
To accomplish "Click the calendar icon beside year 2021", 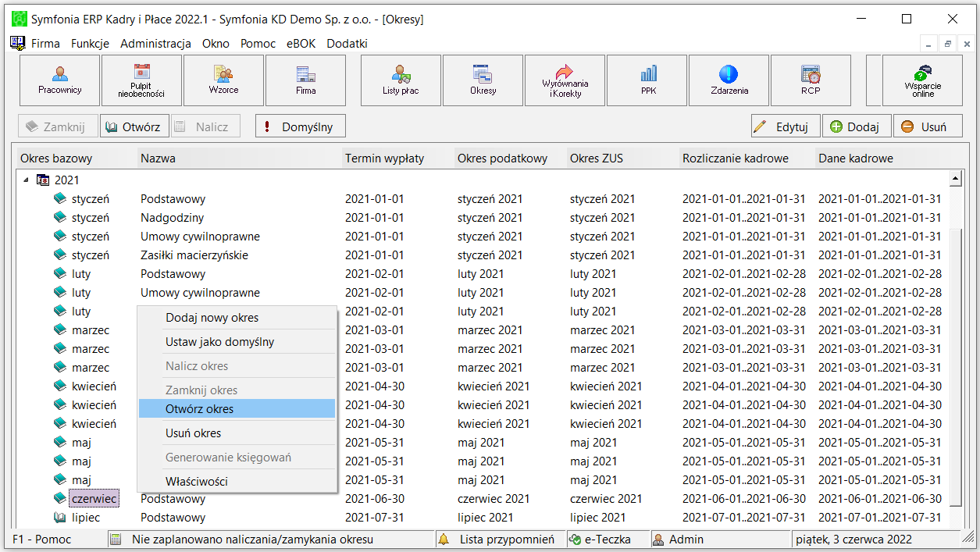I will 43,180.
